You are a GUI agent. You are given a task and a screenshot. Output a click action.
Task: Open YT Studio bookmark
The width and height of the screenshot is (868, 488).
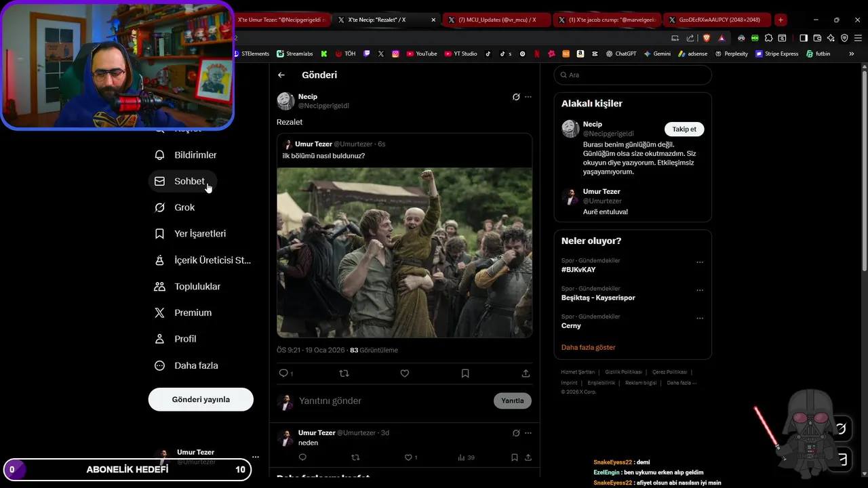[461, 54]
